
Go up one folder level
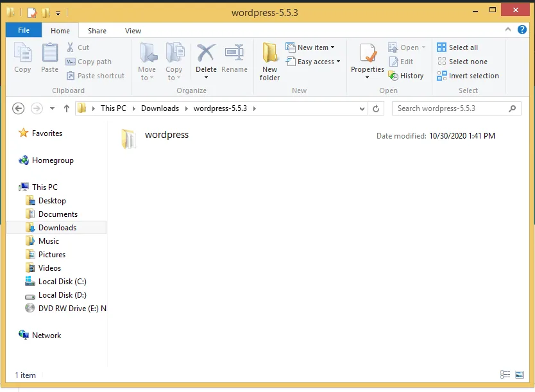(x=67, y=108)
